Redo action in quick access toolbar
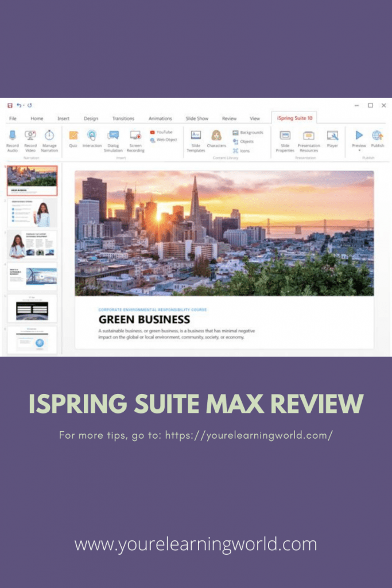Screen dimensions: 392x588 point(30,106)
